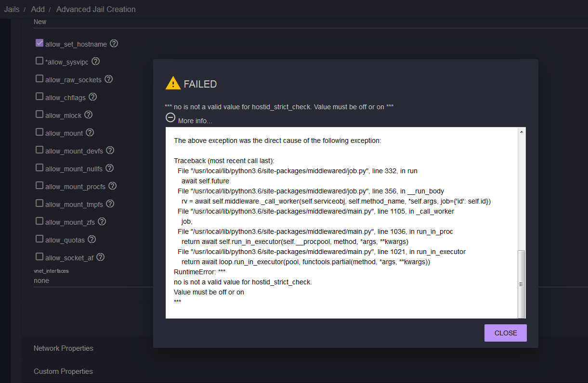Open help for allow_set_hostname

coord(114,43)
